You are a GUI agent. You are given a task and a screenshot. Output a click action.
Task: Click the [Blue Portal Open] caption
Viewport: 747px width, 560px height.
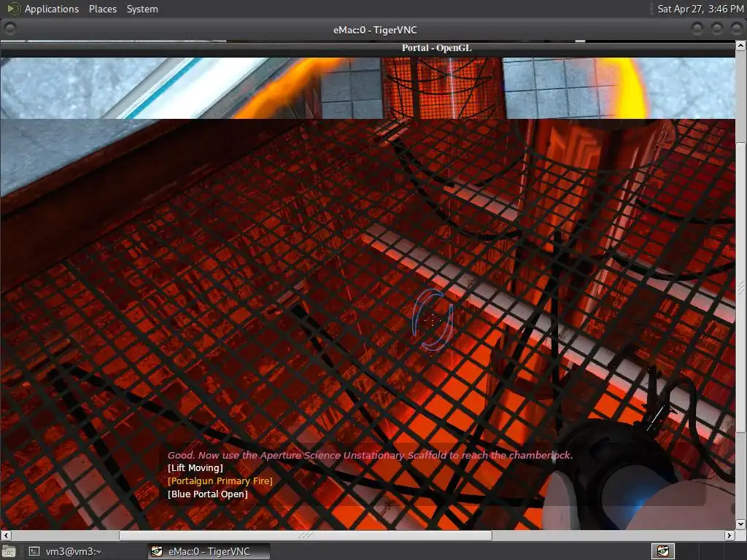[208, 494]
